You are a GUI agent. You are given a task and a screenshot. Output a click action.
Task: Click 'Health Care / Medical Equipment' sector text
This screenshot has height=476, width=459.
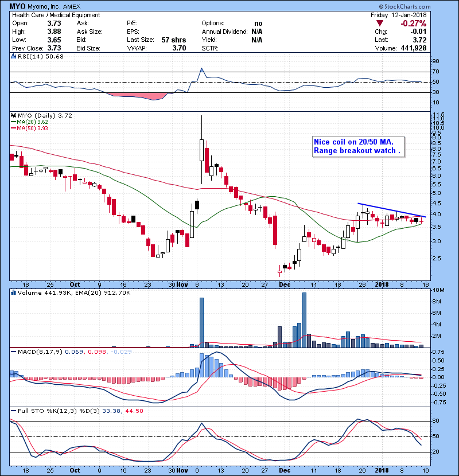pyautogui.click(x=56, y=15)
